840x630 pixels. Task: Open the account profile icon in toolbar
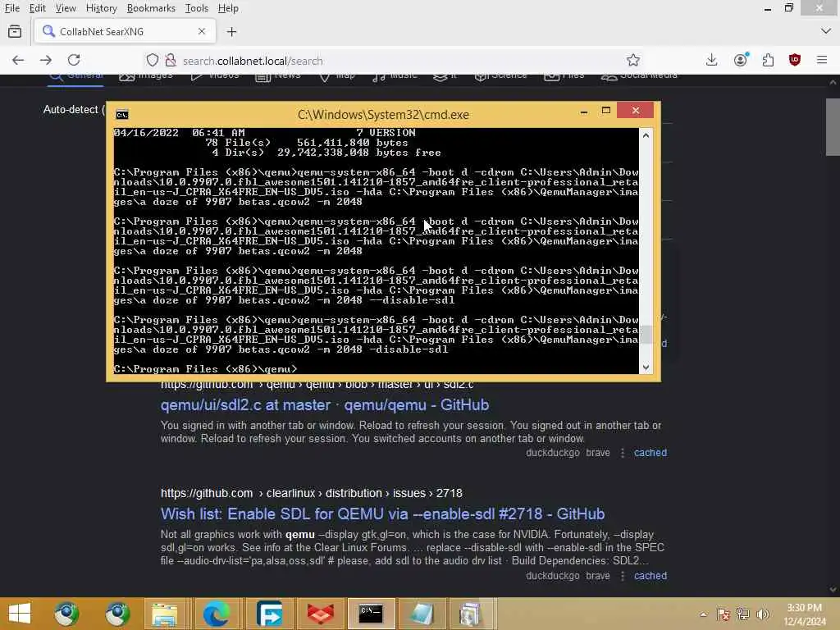[741, 60]
